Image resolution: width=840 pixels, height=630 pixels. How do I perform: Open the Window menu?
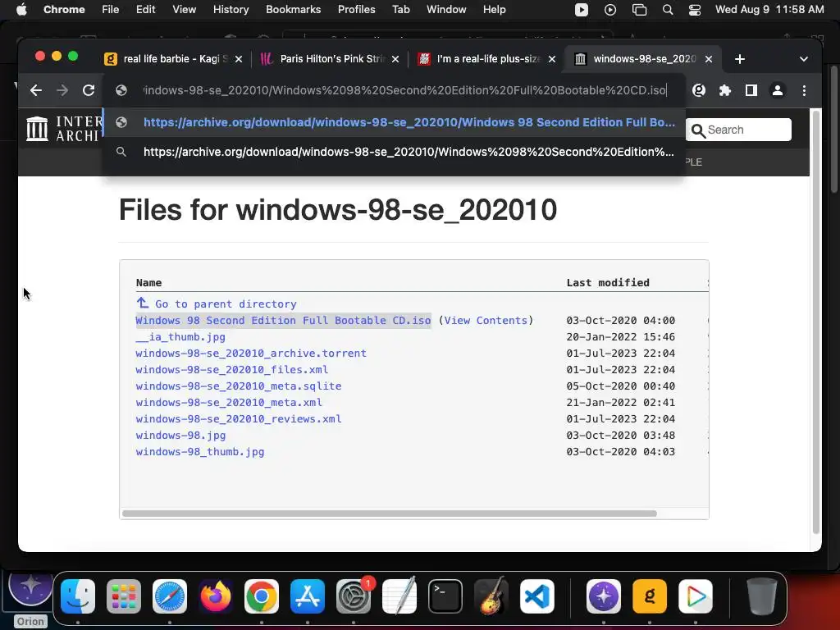point(446,10)
